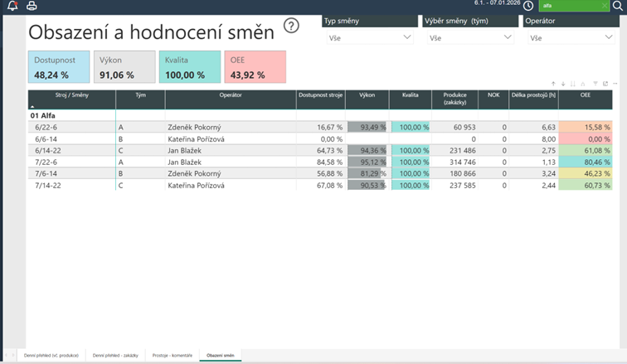Click the date range 6.1. - 07.01.2026
Screen dimensions: 627x364
tap(497, 2)
